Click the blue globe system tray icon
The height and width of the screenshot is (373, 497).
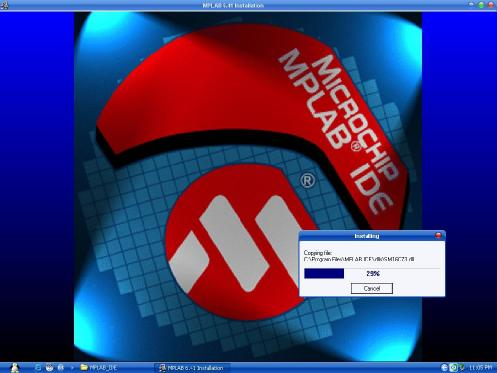[444, 367]
